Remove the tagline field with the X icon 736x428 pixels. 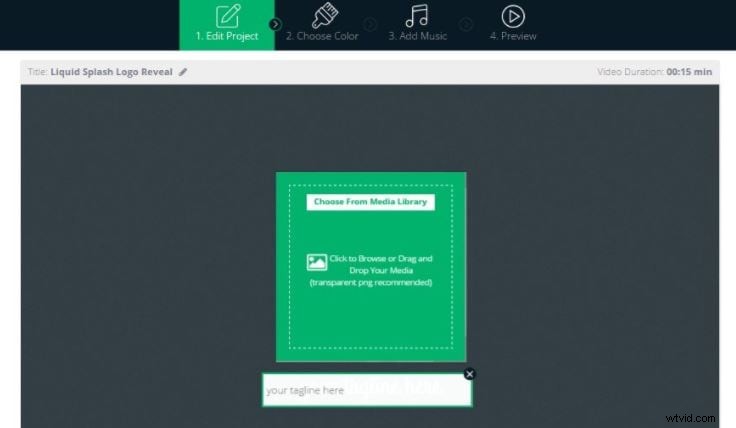(x=470, y=374)
